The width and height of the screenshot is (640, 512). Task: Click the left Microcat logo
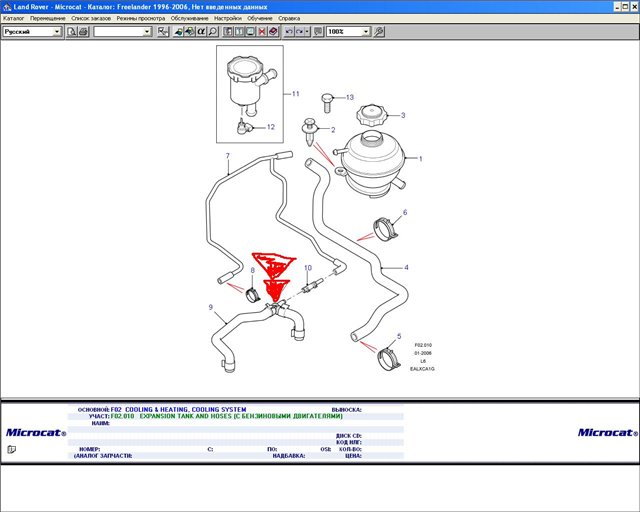(36, 432)
